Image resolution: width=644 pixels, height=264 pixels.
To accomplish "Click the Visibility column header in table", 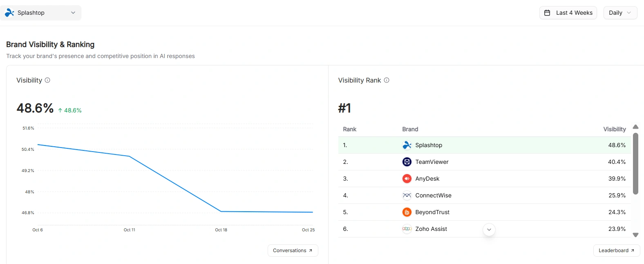I will coord(615,129).
